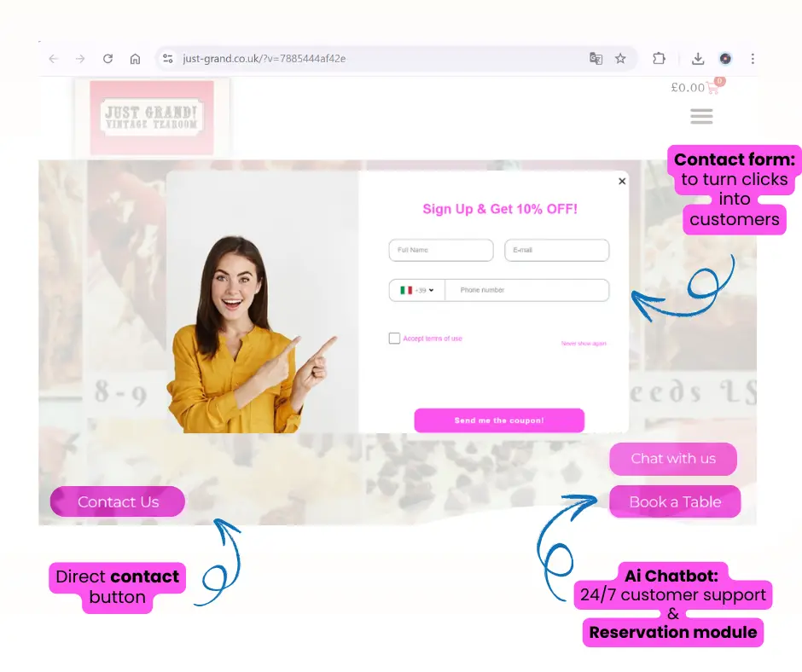Click the Full Name input field
This screenshot has width=802, height=672.
click(441, 250)
